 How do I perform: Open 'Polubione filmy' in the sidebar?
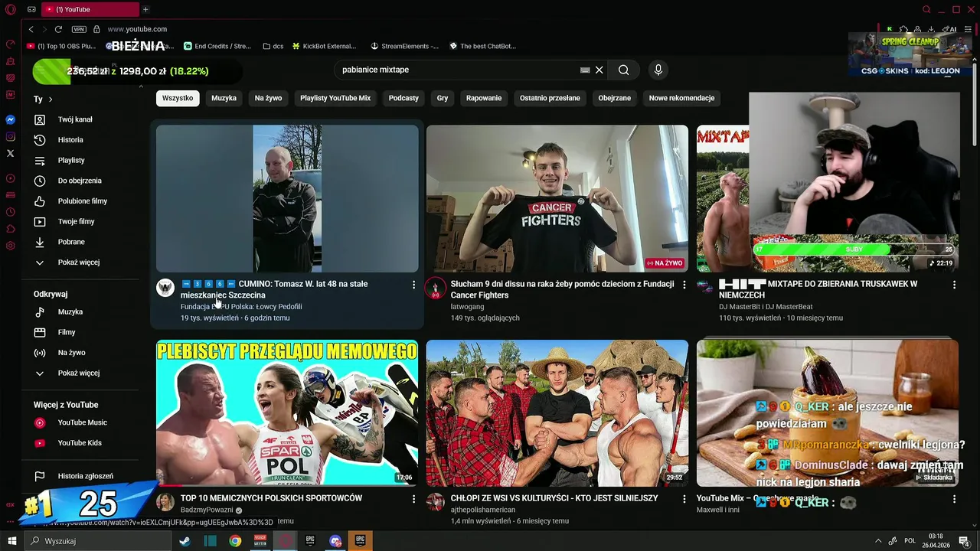pos(81,201)
